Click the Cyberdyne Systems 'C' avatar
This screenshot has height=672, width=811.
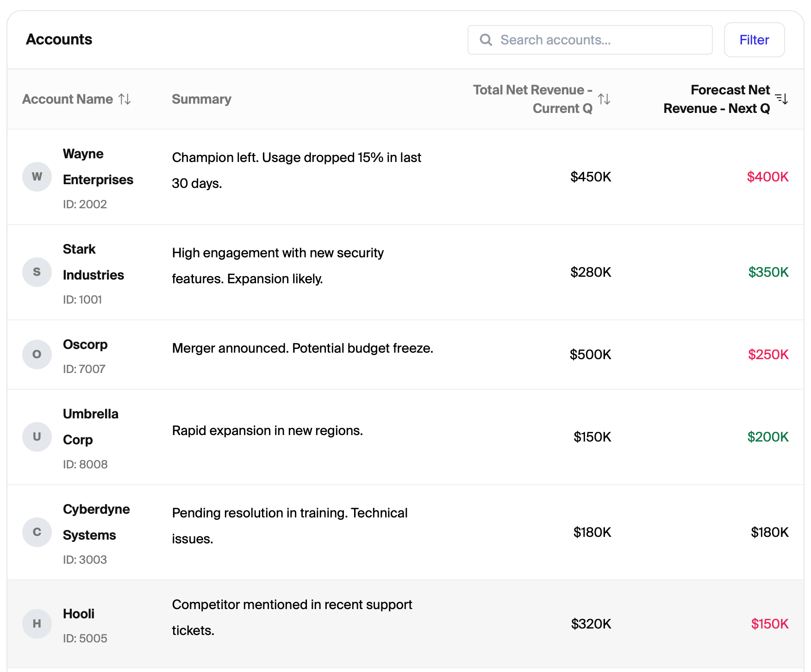37,532
